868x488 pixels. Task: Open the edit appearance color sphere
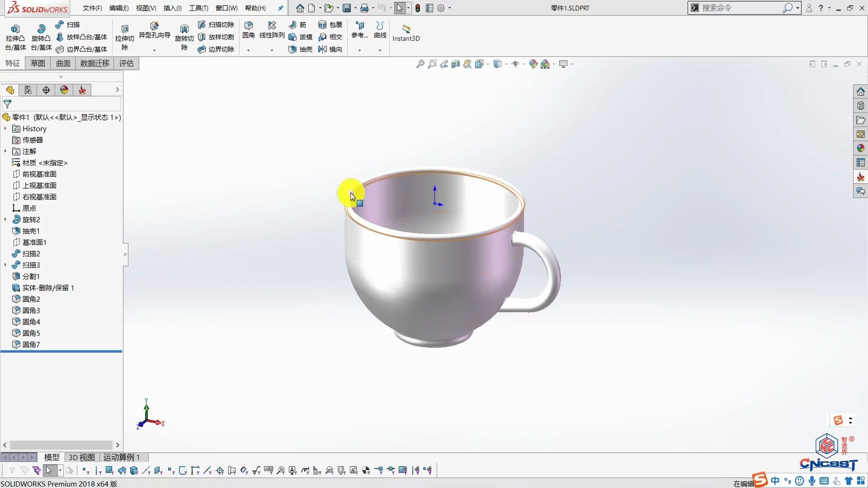pos(533,64)
